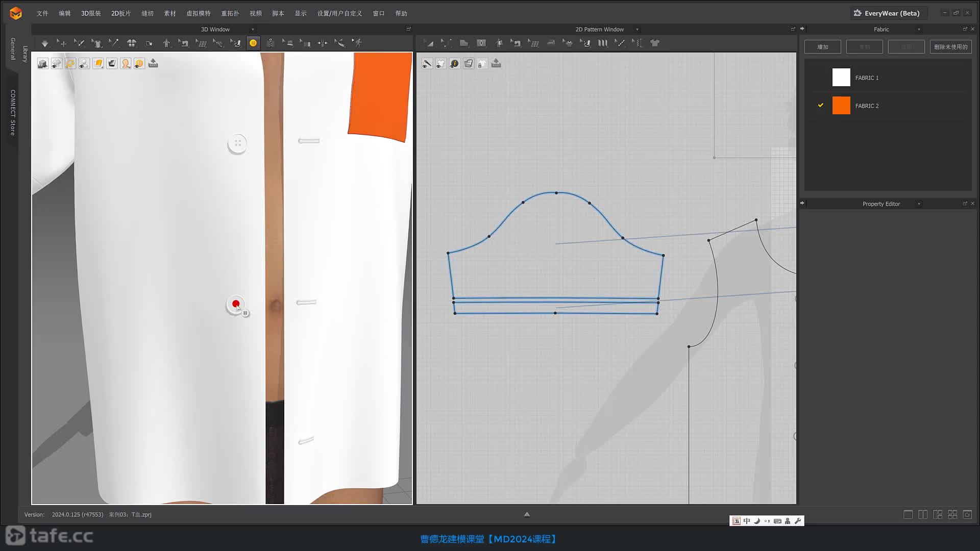This screenshot has height=551, width=980.
Task: Open the 2D板片 menu
Action: [121, 13]
